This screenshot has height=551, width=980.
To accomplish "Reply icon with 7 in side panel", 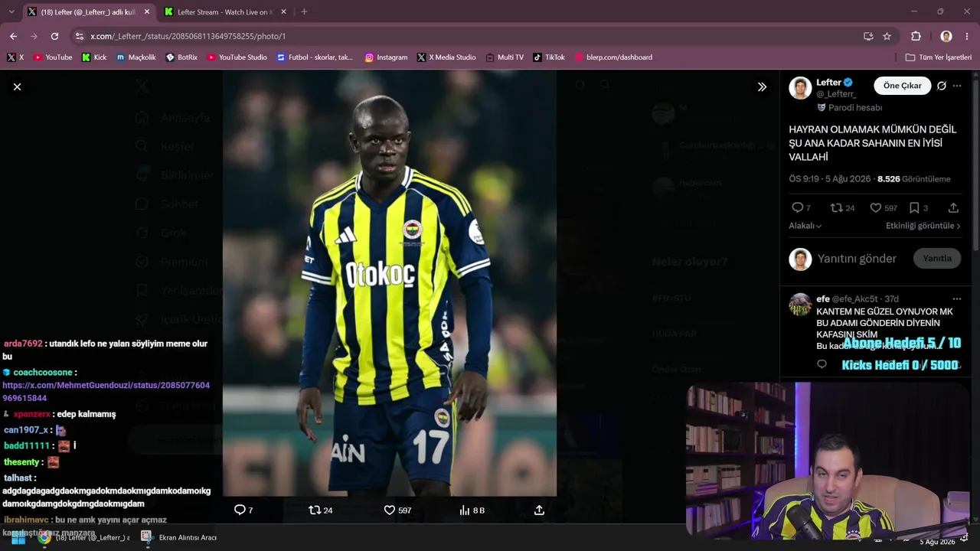I will (797, 207).
